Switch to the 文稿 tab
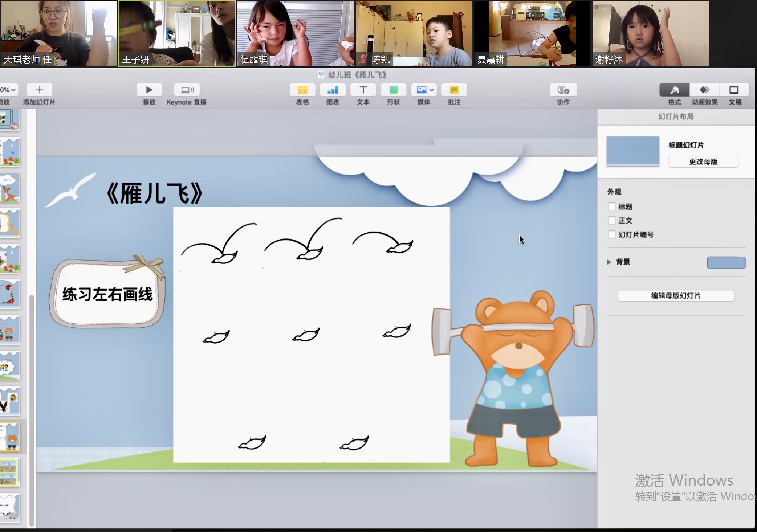The width and height of the screenshot is (757, 532). (x=734, y=90)
